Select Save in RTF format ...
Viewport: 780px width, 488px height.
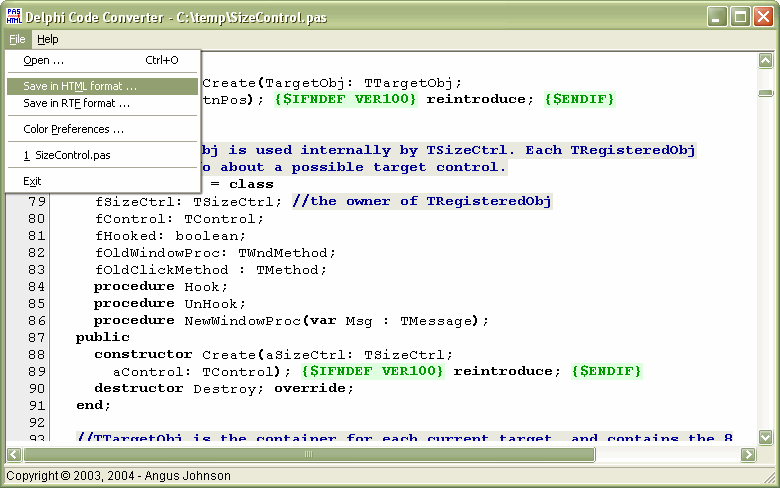pyautogui.click(x=102, y=103)
